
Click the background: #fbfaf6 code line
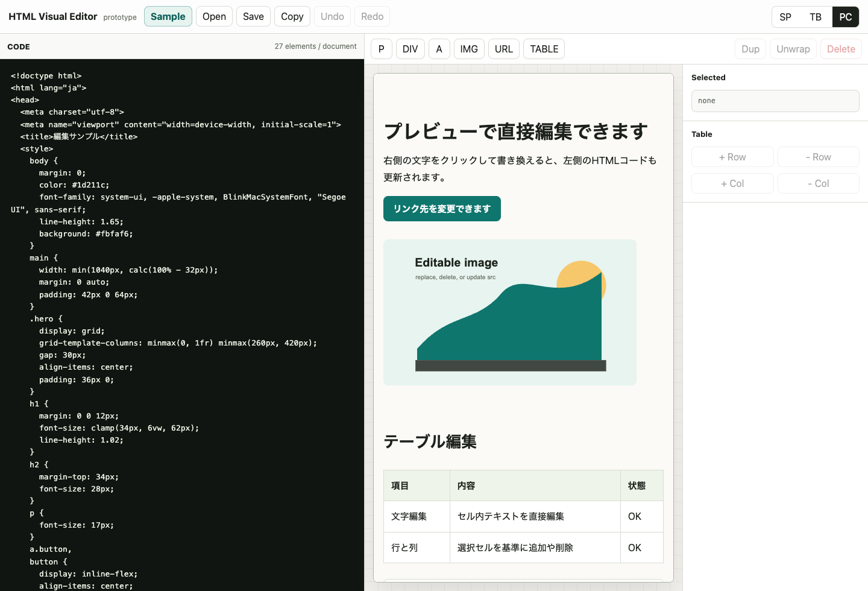(86, 234)
